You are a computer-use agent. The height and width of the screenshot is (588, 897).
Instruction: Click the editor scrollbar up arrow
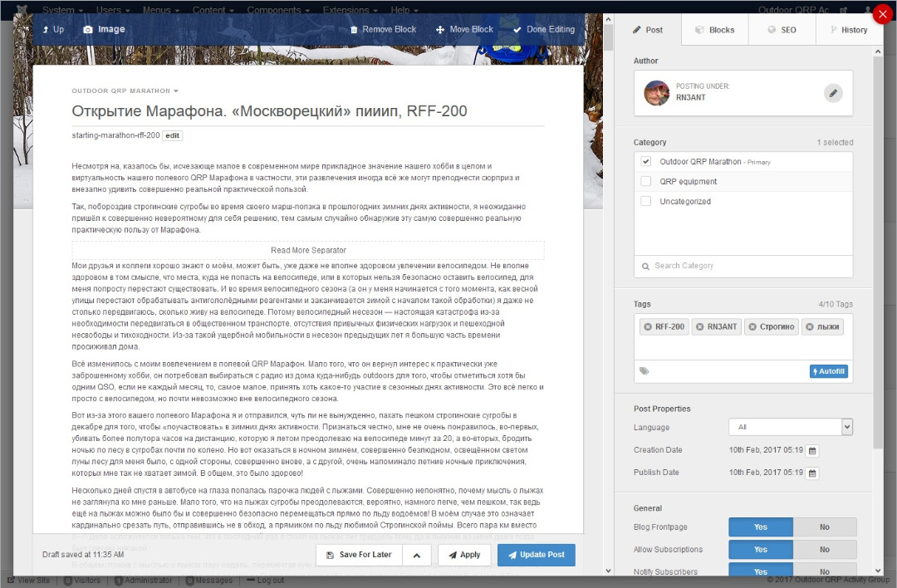pyautogui.click(x=608, y=19)
